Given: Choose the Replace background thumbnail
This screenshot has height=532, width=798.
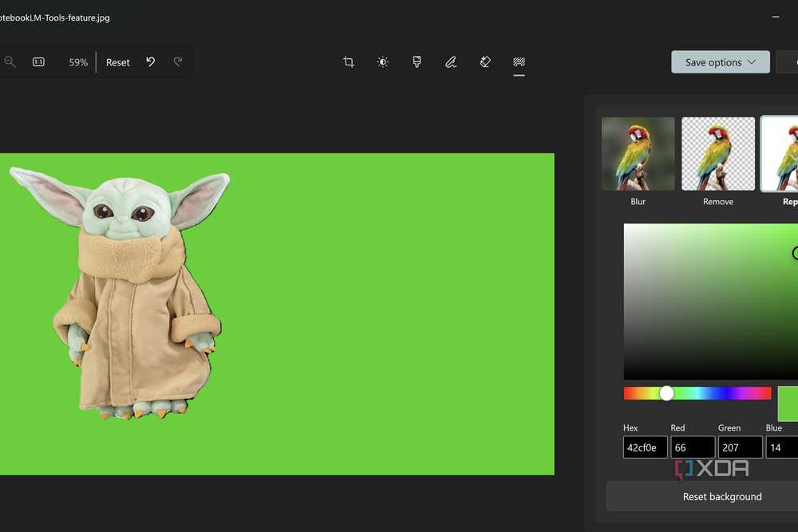Looking at the screenshot, I should pos(780,154).
